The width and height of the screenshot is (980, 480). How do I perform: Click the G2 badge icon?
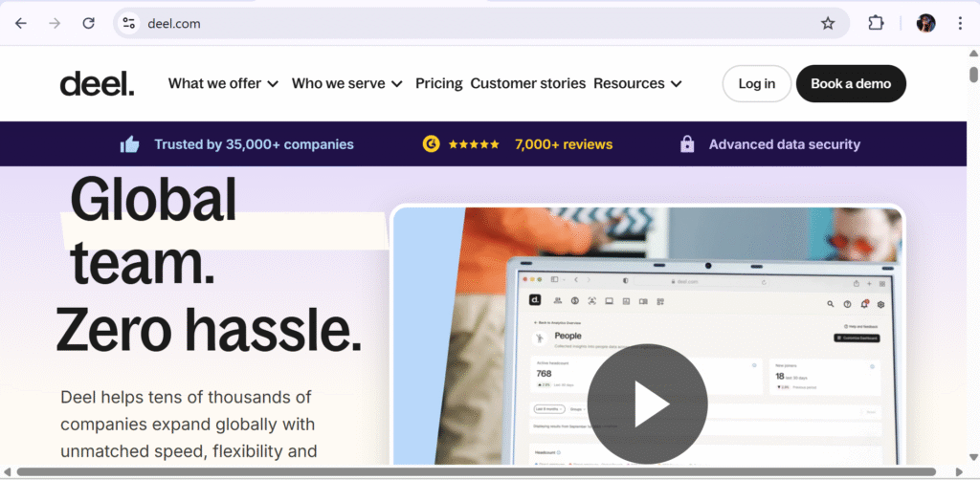pyautogui.click(x=431, y=144)
